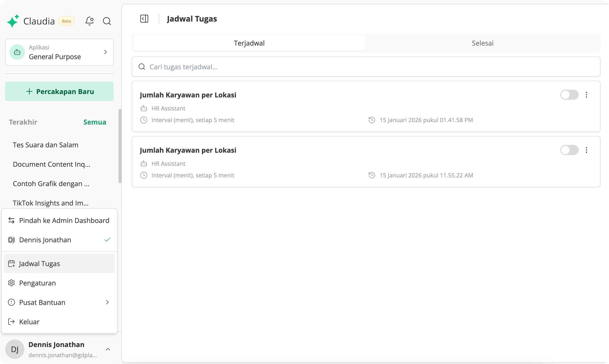Open three-dot menu of second task card
The height and width of the screenshot is (364, 609).
[586, 150]
